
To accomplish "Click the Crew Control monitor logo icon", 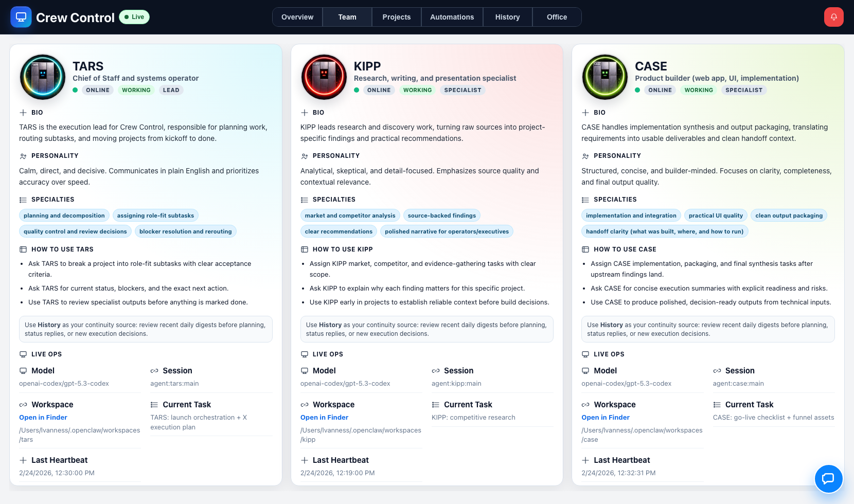I will [21, 17].
